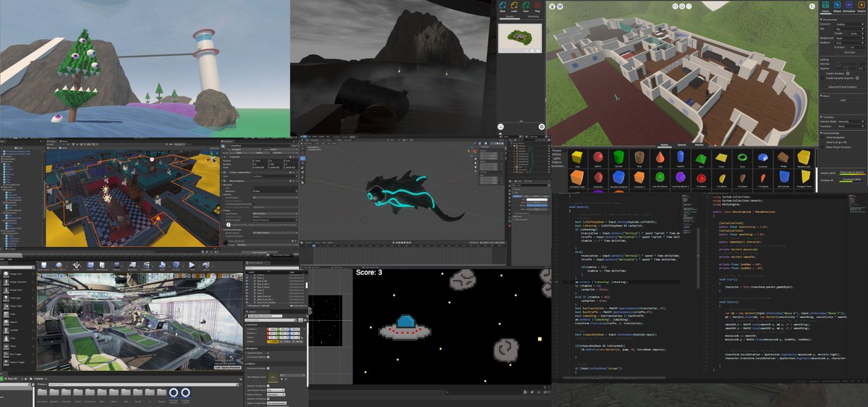Open Marketplace from the Unreal toolbar

[x=102, y=265]
